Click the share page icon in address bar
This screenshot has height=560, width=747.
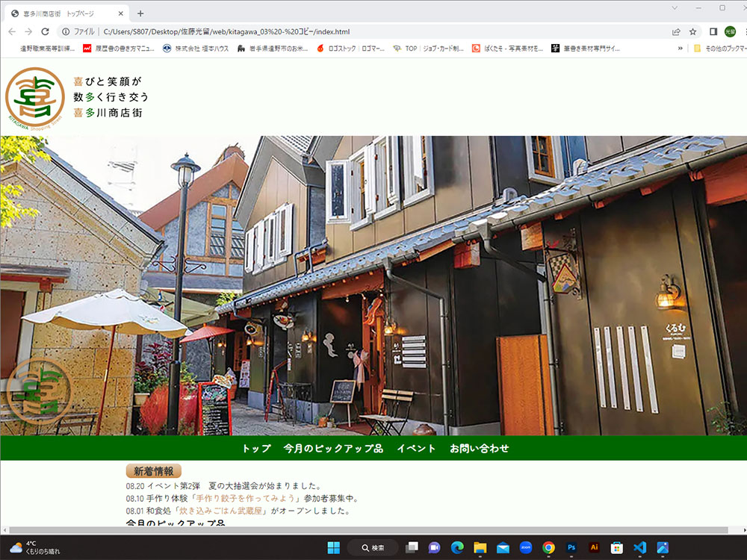[x=676, y=32]
